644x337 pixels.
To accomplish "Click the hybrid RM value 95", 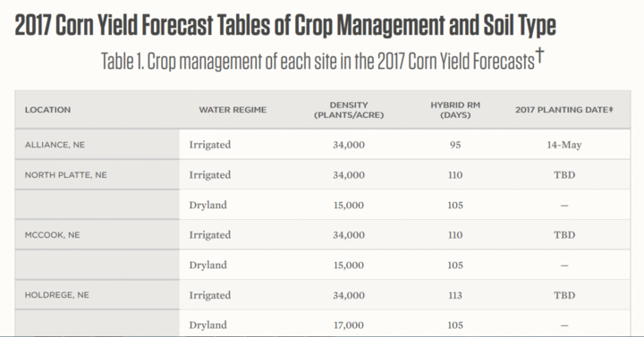I will click(455, 145).
